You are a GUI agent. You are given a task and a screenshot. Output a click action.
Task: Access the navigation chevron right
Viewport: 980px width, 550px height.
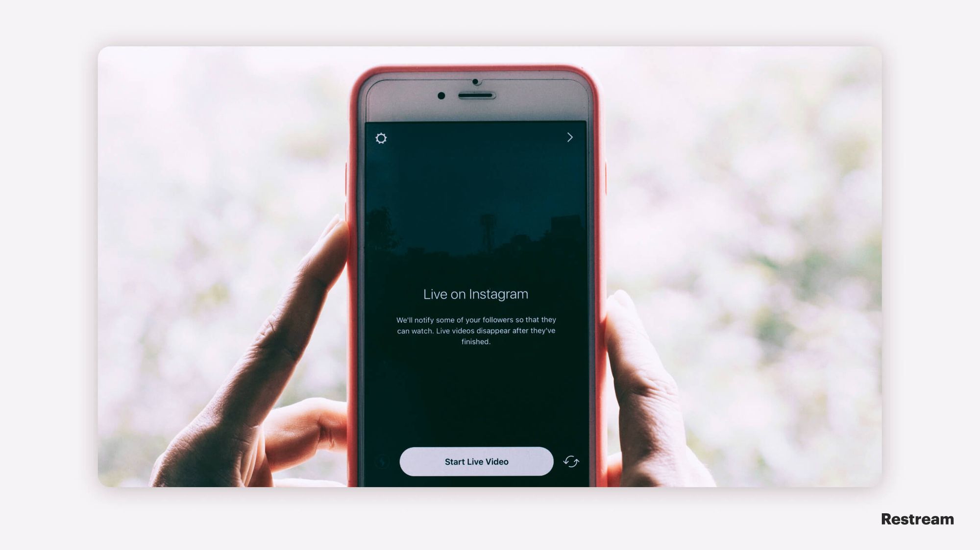[x=569, y=138]
